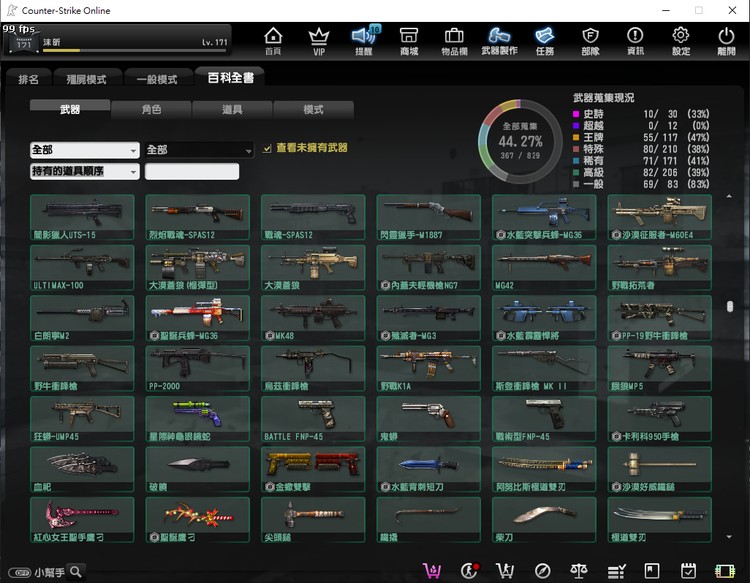This screenshot has height=583, width=750.
Task: Select the 烈焰戰魂-SPAS12 weapon card
Action: (198, 217)
